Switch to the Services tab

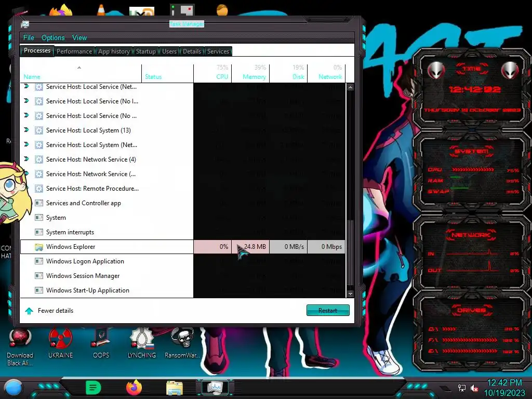[218, 51]
